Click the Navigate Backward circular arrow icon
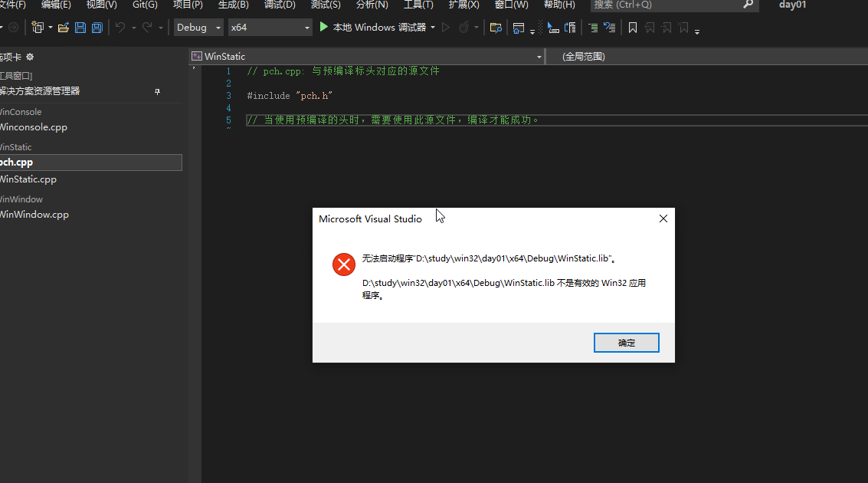Screen dimensions: 868x483 [x=13, y=27]
